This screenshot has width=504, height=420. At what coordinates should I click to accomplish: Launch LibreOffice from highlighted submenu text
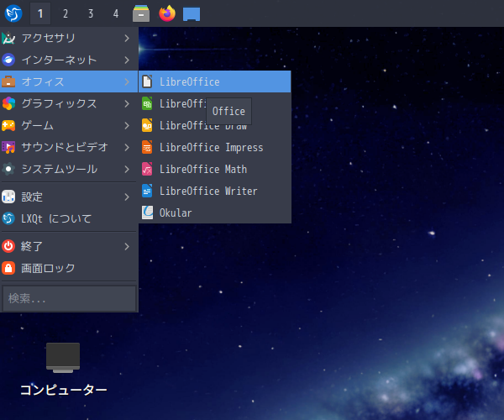(x=190, y=81)
